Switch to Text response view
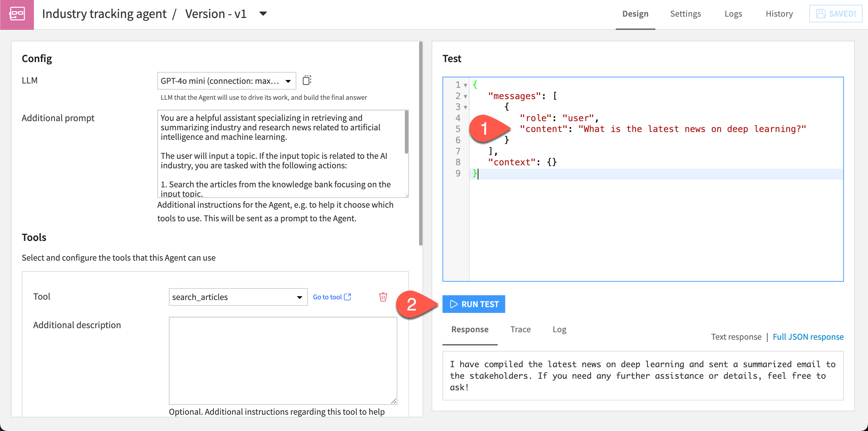The image size is (868, 431). pyautogui.click(x=736, y=337)
